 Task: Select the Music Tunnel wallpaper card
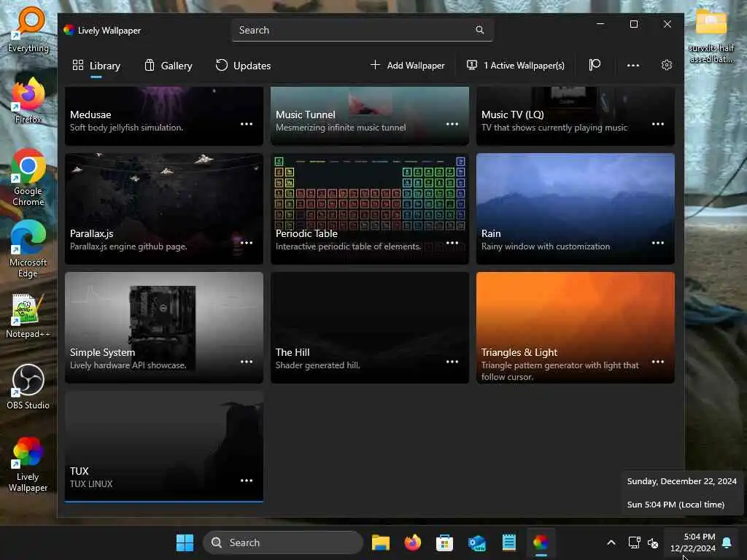[x=370, y=116]
